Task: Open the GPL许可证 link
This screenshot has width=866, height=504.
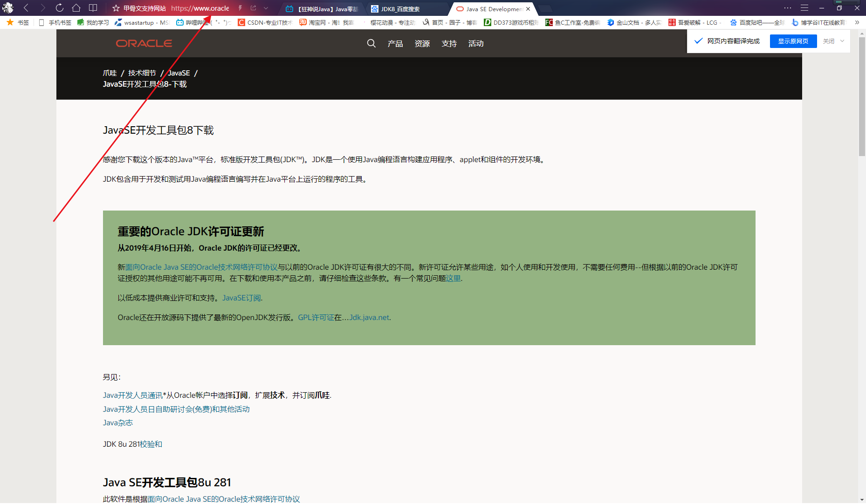Action: (x=316, y=317)
